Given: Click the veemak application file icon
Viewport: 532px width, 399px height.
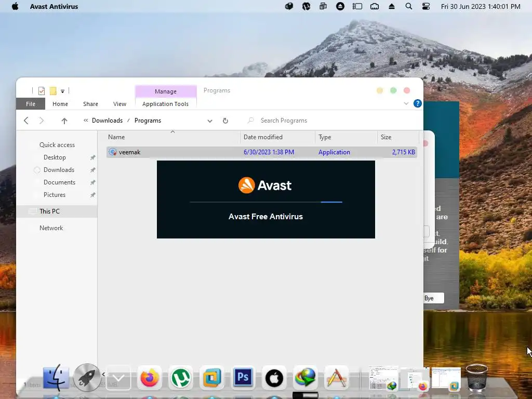Looking at the screenshot, I should coord(113,152).
